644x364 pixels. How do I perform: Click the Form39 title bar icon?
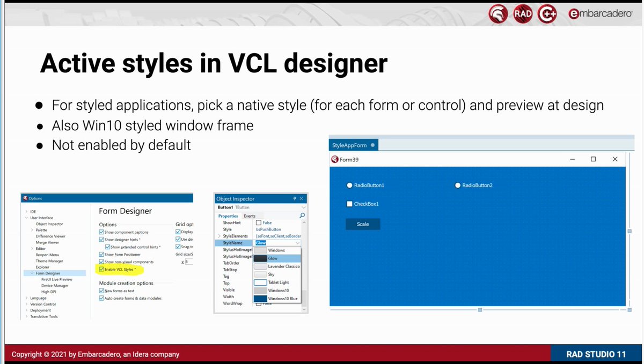[335, 159]
